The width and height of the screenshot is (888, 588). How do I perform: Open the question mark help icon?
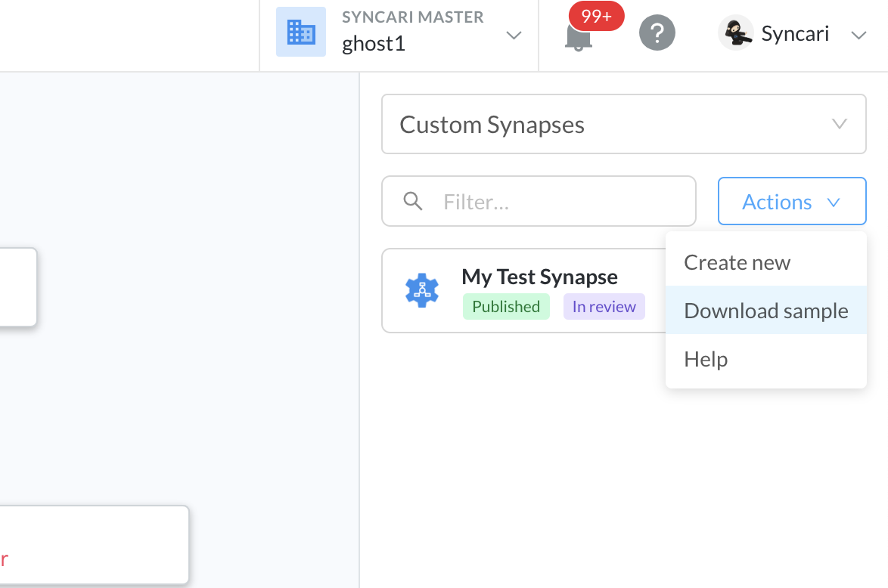pos(657,32)
